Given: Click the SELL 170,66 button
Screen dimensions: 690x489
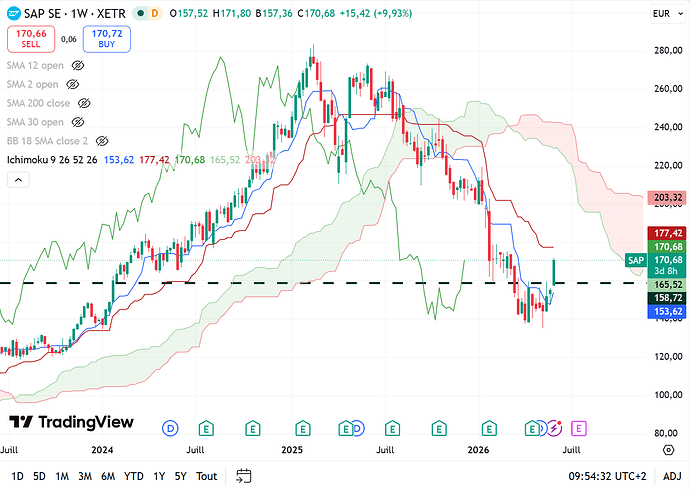Looking at the screenshot, I should [31, 39].
